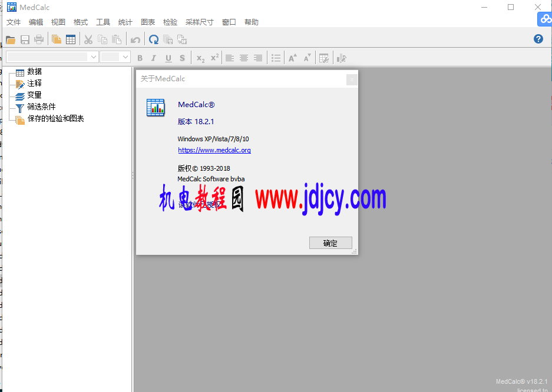The width and height of the screenshot is (552, 392).
Task: Save with the floppy disk icon
Action: (x=25, y=39)
